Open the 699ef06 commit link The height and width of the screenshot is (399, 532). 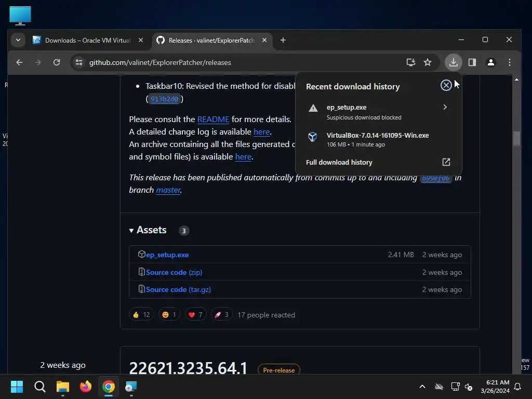436,178
